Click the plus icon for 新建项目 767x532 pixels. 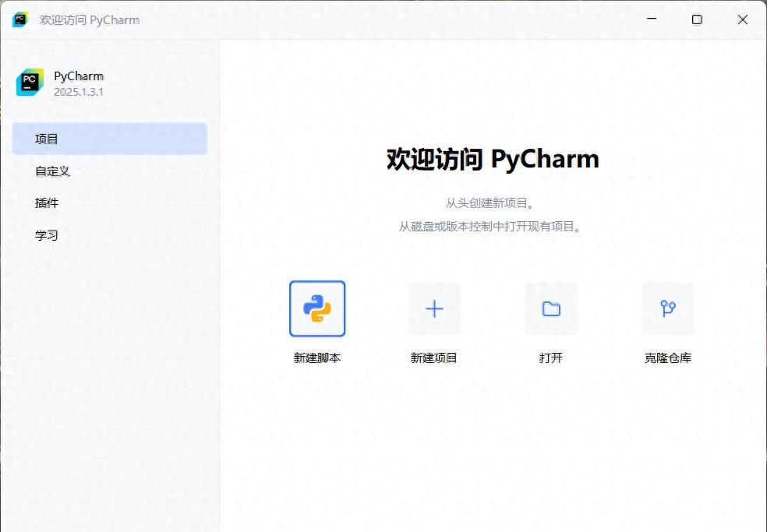433,308
